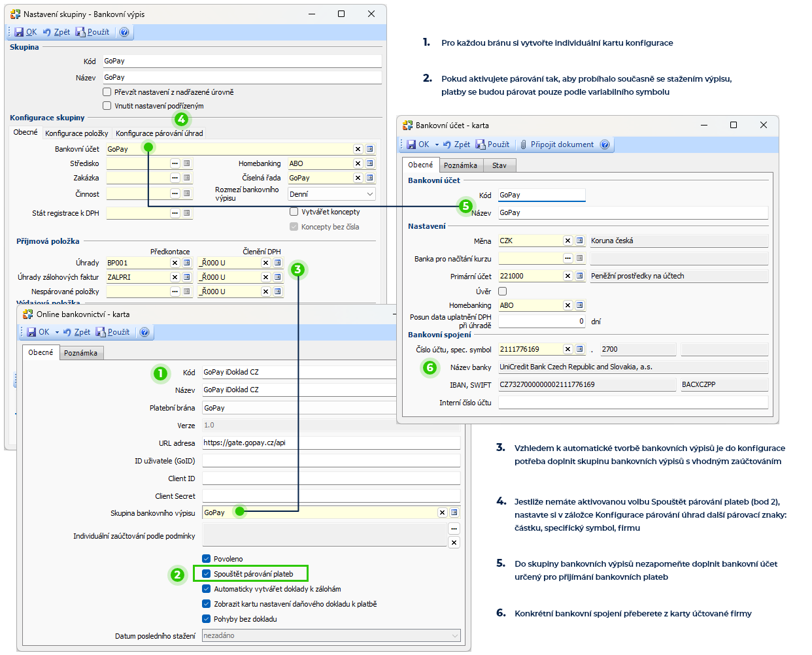The image size is (812, 655).
Task: Clear the Číselná řada GoPay field
Action: click(x=358, y=178)
